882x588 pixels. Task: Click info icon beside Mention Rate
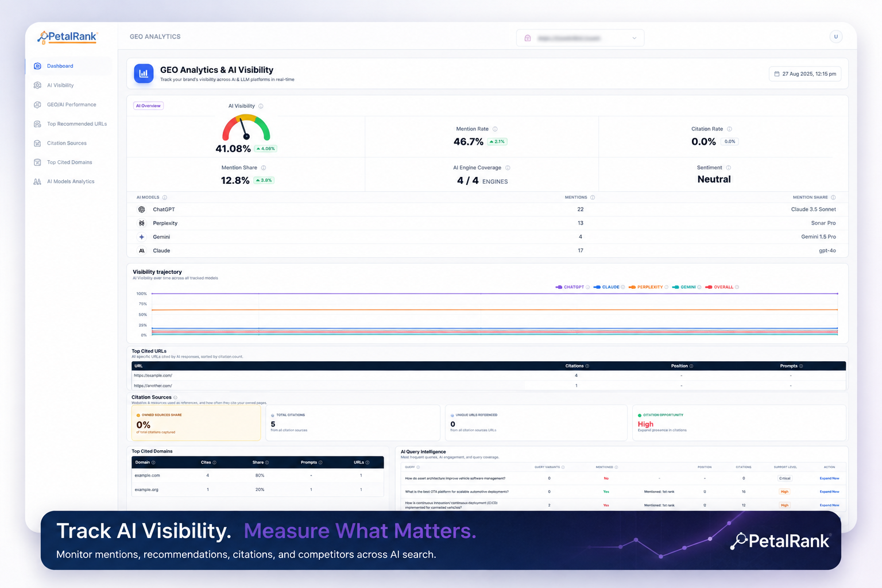(x=495, y=129)
